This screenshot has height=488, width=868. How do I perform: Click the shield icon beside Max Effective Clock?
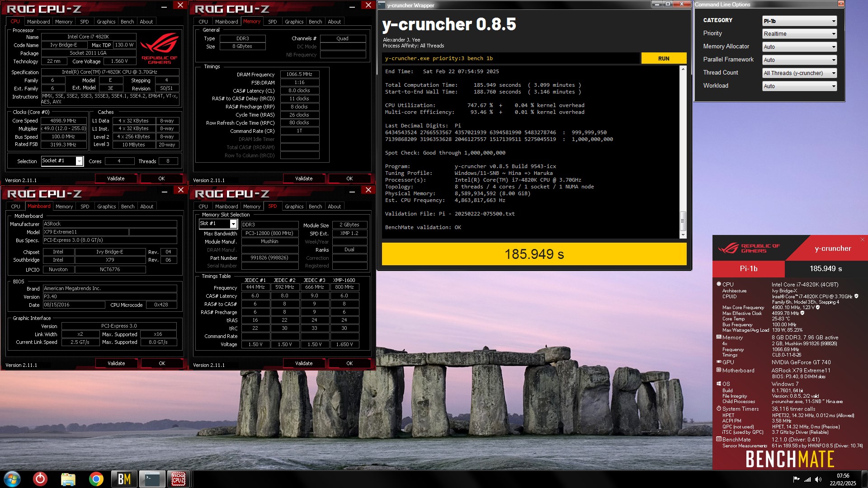pos(802,313)
